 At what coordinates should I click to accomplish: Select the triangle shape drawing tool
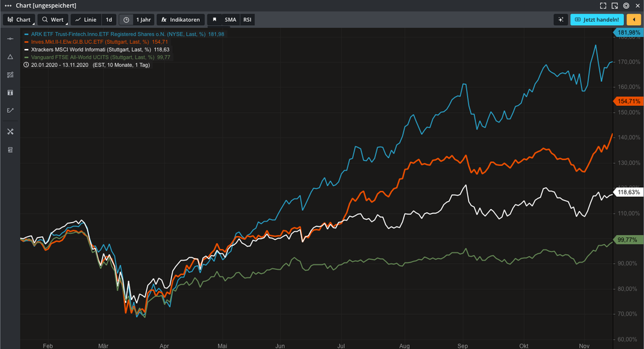[x=10, y=57]
